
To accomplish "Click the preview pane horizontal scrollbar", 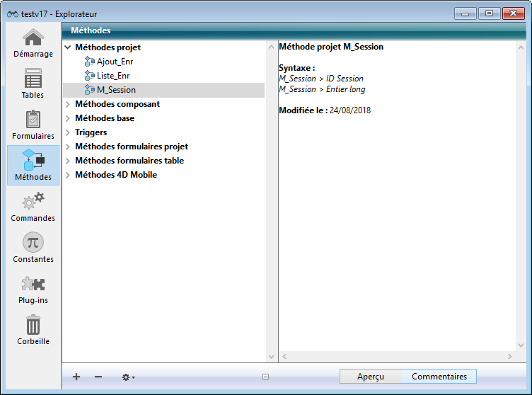I will point(396,356).
